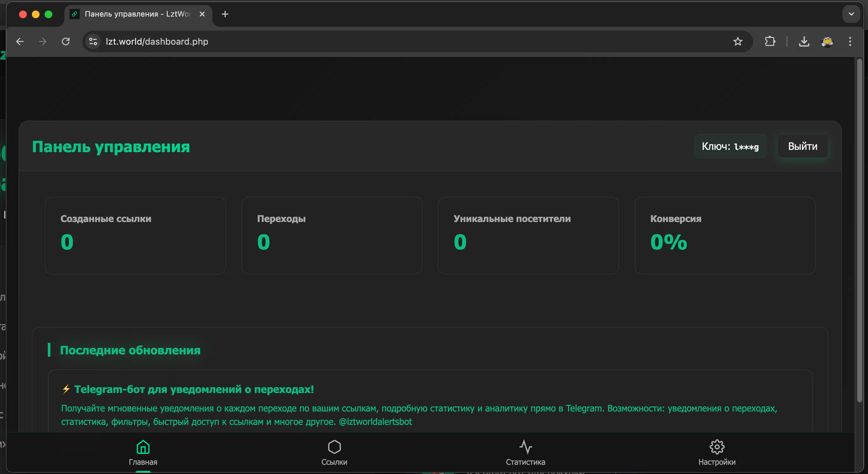868x474 pixels.
Task: Open the Главная home icon in bottom nav
Action: (x=143, y=447)
